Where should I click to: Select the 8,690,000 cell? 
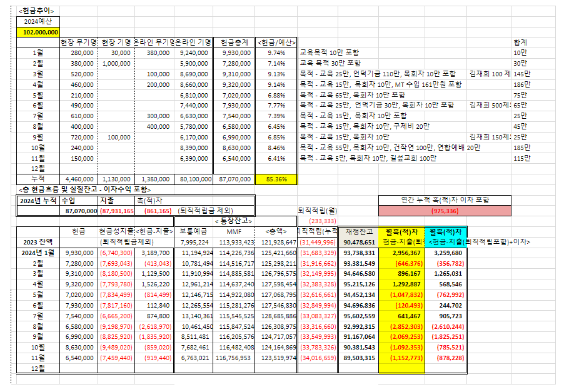pyautogui.click(x=194, y=74)
